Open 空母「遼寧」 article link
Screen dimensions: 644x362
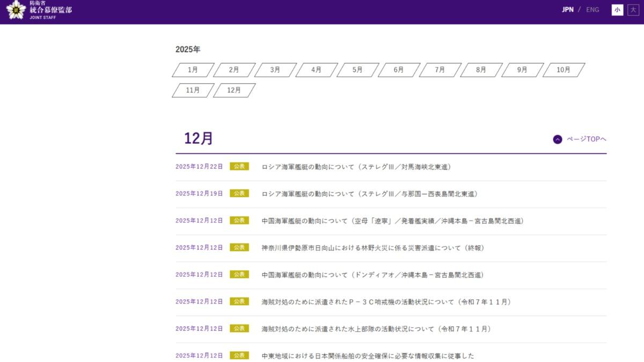coord(392,221)
